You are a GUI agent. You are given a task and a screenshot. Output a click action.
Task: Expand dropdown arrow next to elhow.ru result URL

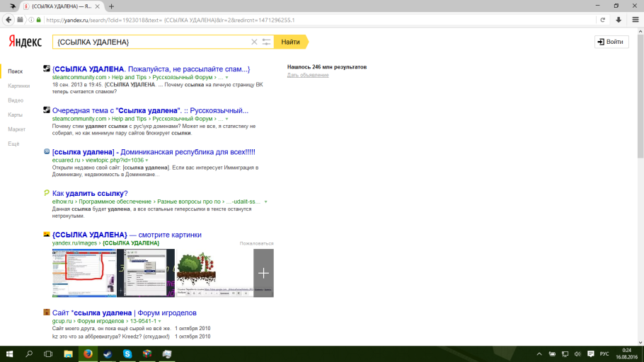[x=266, y=202]
